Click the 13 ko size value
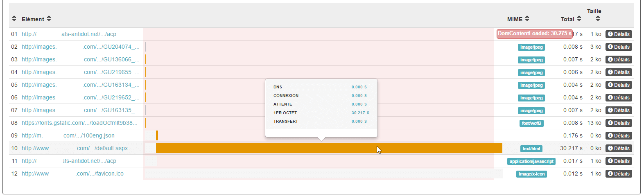The height and width of the screenshot is (196, 644). point(594,123)
